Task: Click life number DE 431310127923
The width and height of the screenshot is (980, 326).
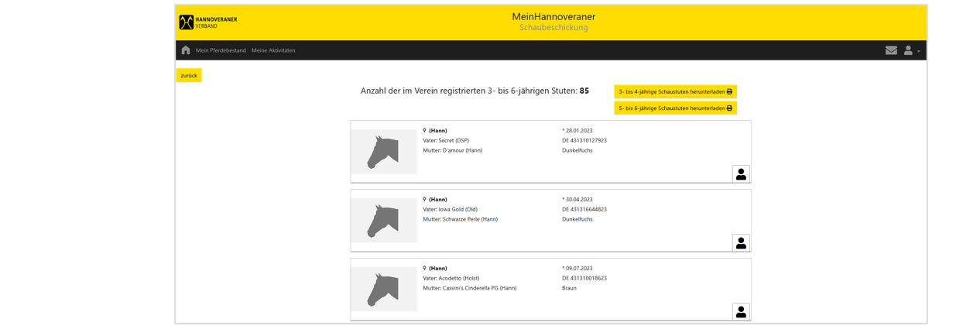Action: point(584,141)
